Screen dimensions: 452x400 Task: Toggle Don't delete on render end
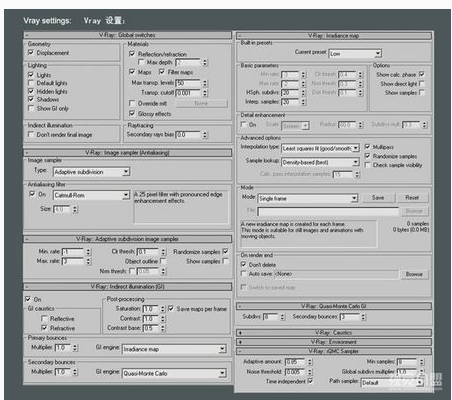click(243, 264)
